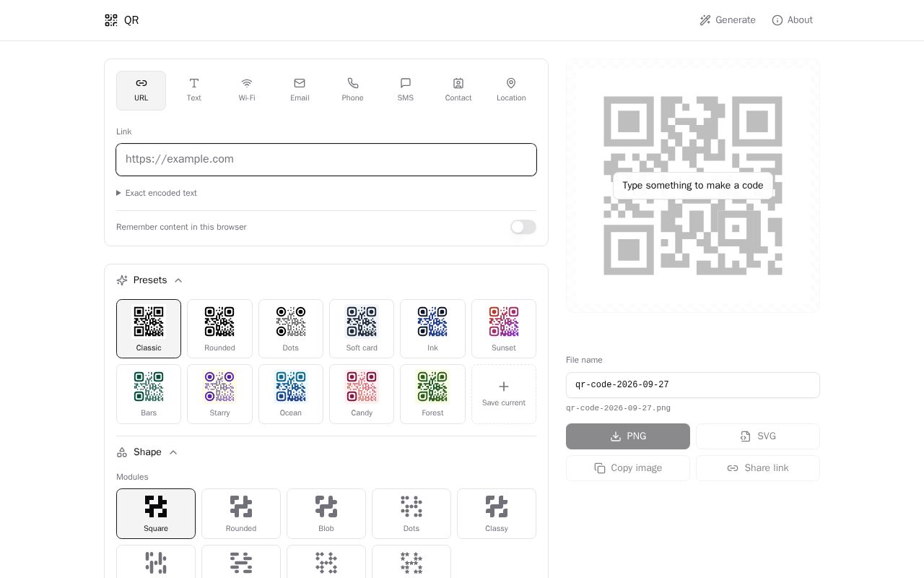Image resolution: width=924 pixels, height=578 pixels.
Task: Choose the Bars preset
Action: point(149,394)
